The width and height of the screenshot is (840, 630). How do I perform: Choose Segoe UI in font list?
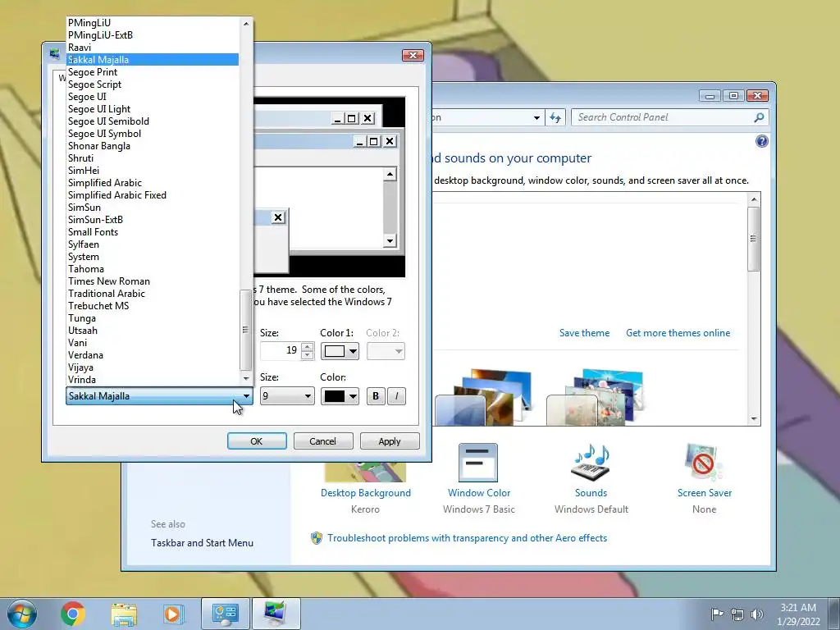tap(152, 97)
